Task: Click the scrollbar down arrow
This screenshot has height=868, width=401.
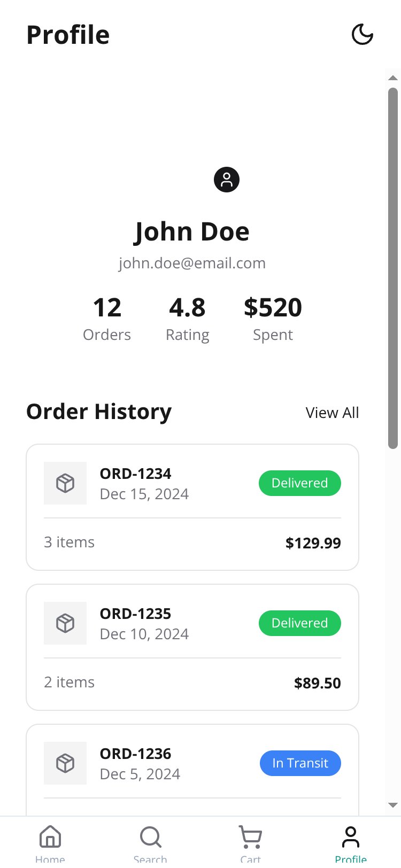Action: tap(393, 805)
